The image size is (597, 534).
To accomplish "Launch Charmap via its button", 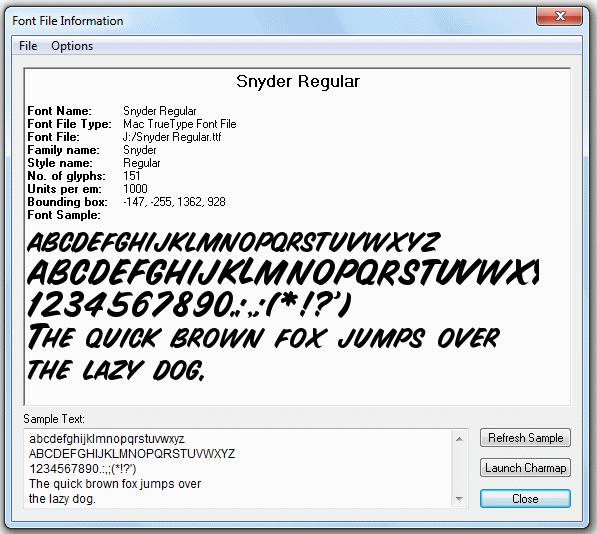I will coord(525,467).
